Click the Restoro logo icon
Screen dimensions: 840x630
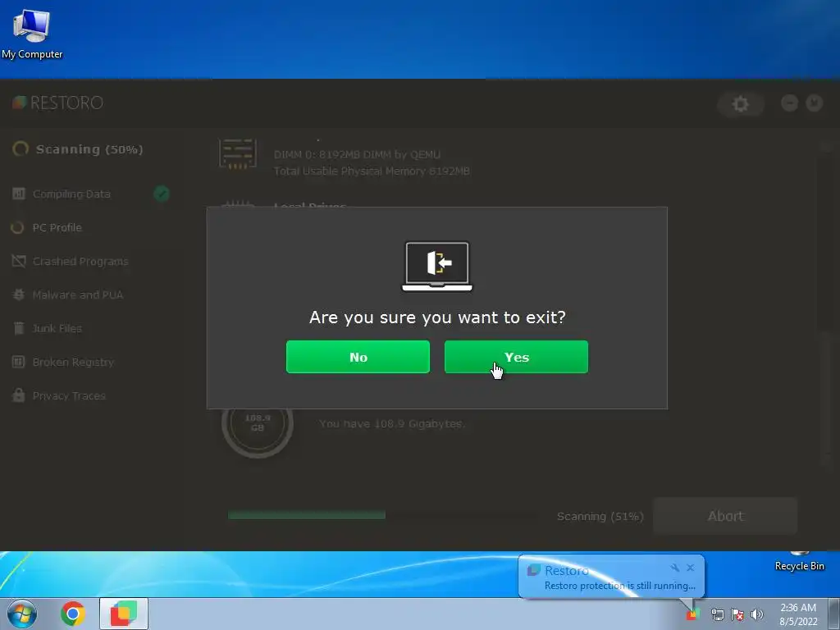point(20,103)
